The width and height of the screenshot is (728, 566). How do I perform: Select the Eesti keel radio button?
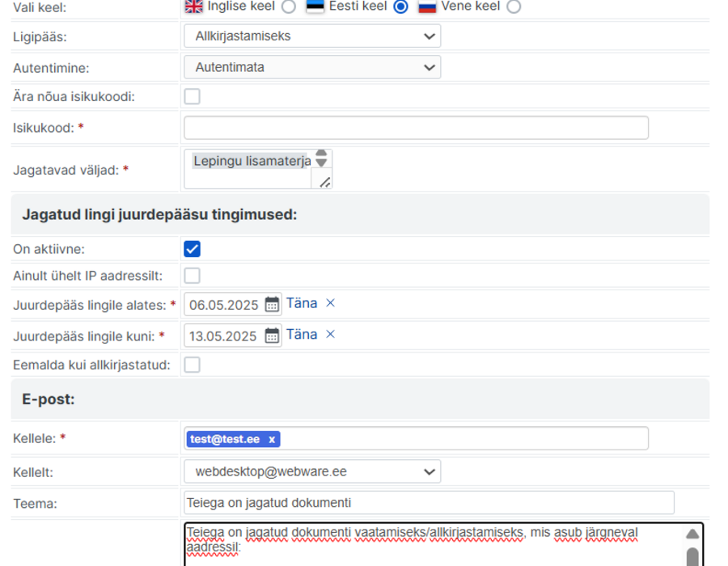[400, 6]
